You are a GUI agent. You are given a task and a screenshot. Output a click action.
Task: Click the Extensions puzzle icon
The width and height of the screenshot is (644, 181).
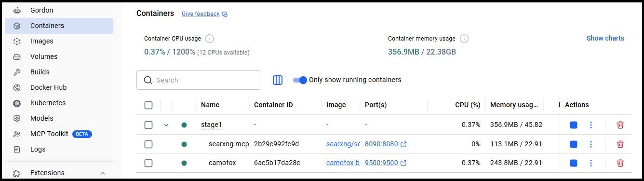point(17,173)
